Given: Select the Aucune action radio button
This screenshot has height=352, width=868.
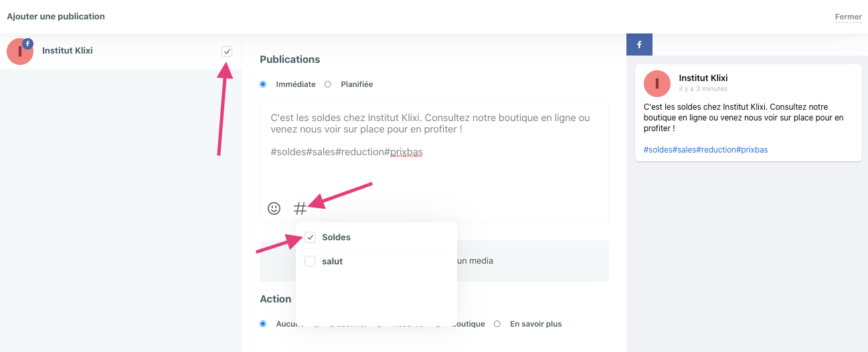Looking at the screenshot, I should (263, 324).
